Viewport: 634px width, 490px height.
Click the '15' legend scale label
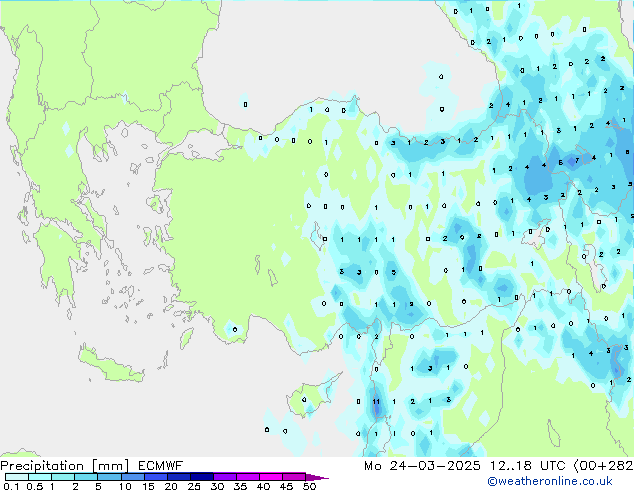pos(148,486)
